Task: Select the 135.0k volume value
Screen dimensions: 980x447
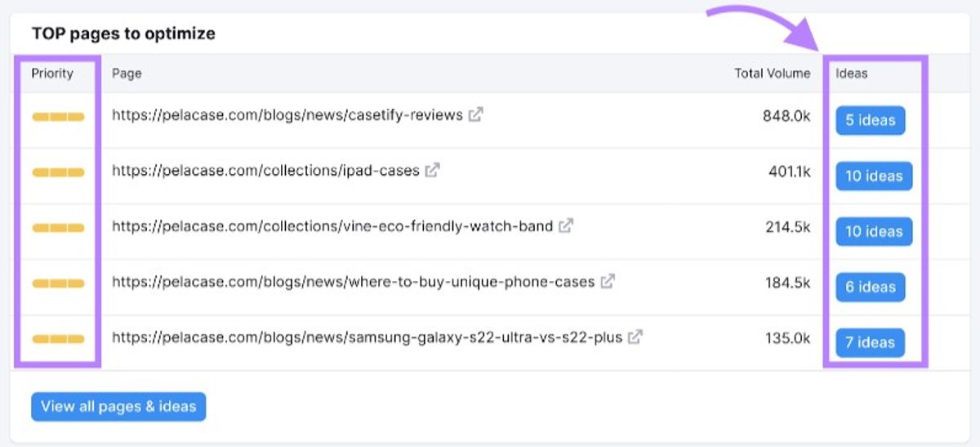Action: (788, 337)
